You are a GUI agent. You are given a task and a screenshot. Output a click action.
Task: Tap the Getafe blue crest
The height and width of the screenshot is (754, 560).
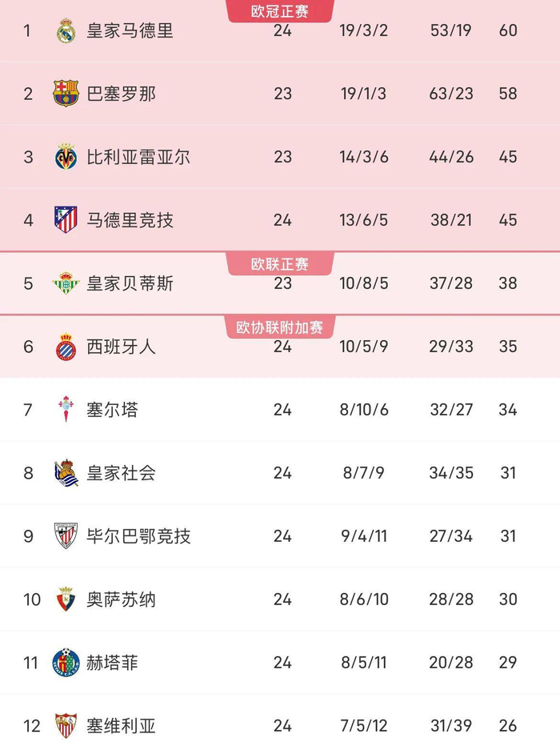tap(66, 663)
